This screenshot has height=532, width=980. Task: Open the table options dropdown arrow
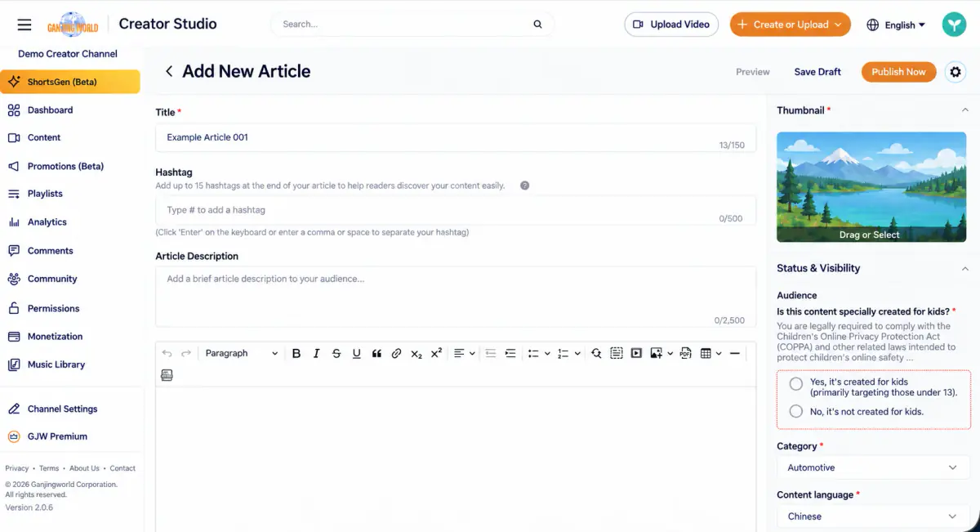pos(719,353)
